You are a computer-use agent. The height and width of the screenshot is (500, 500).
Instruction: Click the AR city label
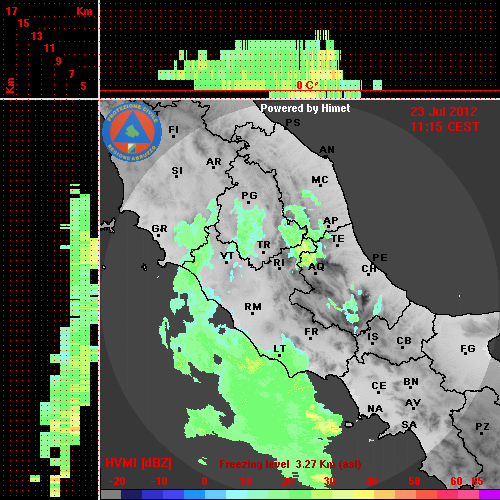coord(214,162)
